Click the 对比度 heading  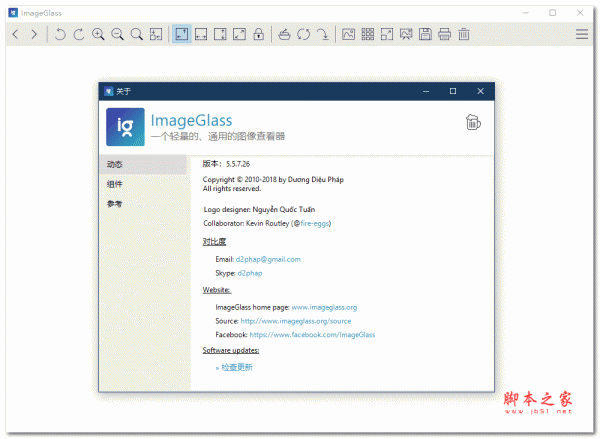tap(214, 242)
